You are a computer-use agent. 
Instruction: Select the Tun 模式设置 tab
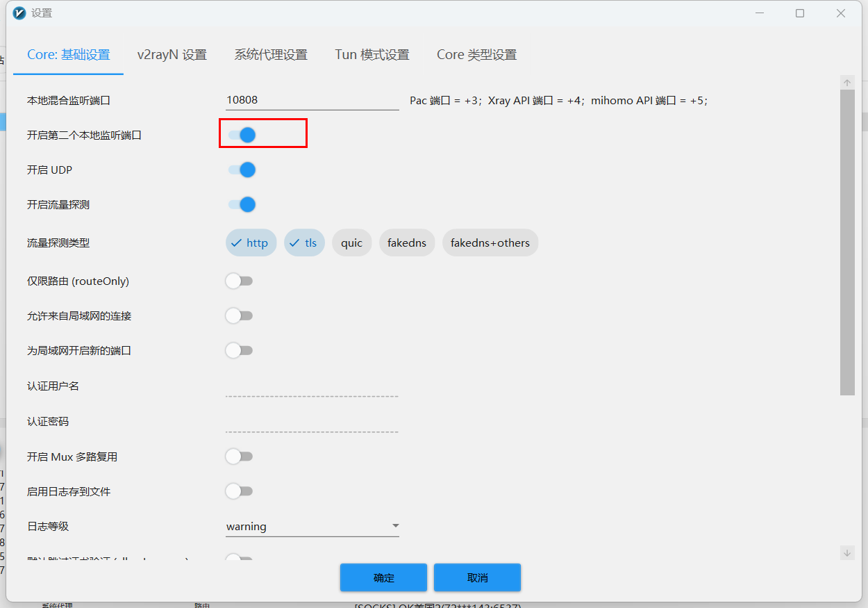[372, 55]
